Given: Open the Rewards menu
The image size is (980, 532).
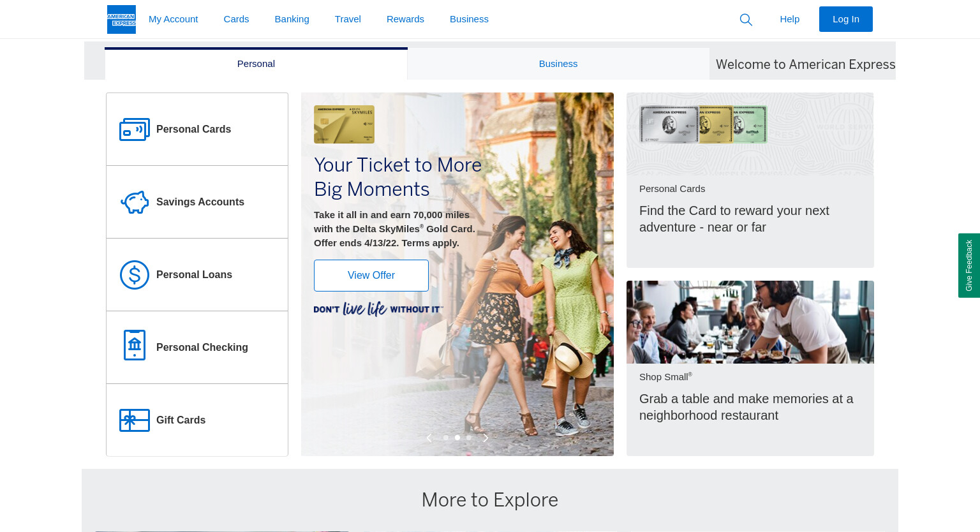Looking at the screenshot, I should (x=405, y=19).
